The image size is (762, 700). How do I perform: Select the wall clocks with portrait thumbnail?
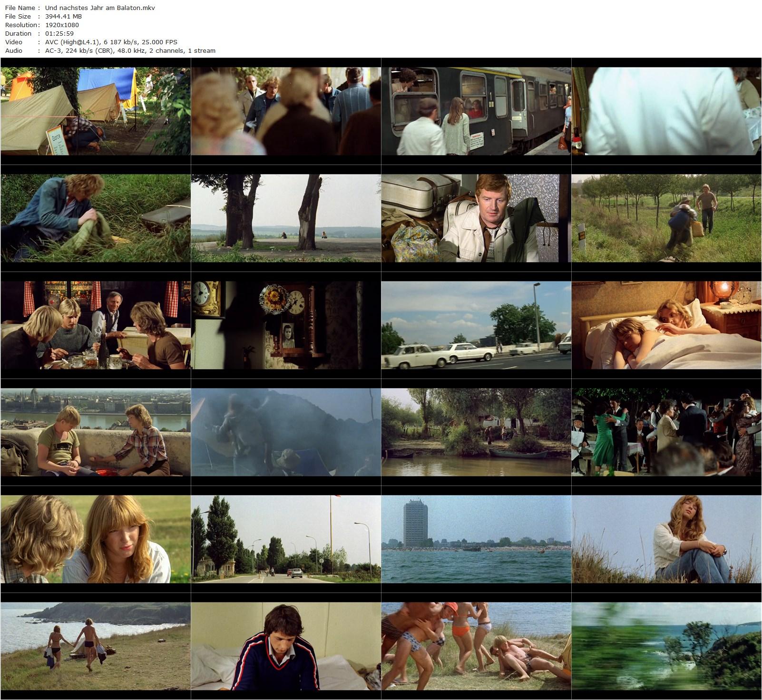click(x=285, y=325)
